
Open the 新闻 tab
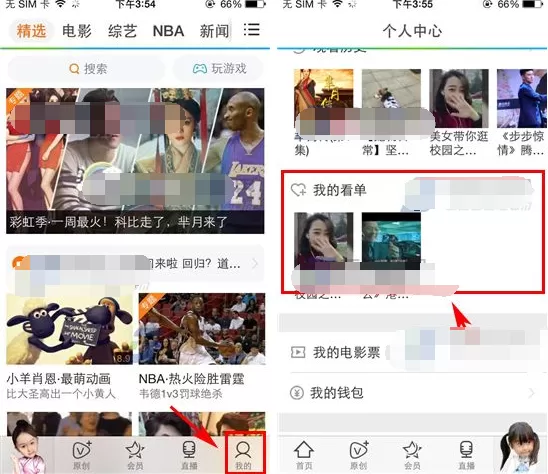pos(214,31)
